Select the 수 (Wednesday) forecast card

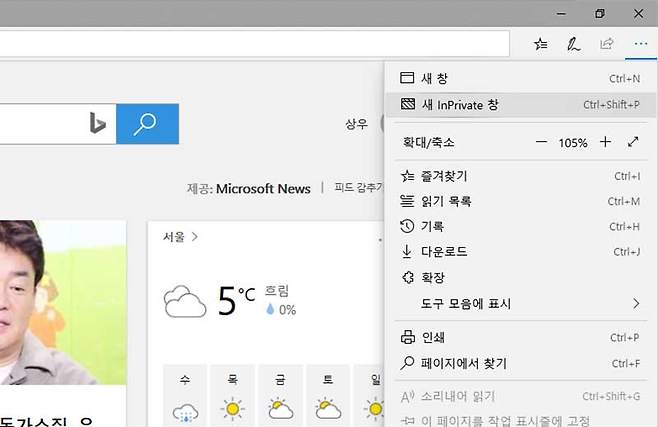(x=185, y=396)
